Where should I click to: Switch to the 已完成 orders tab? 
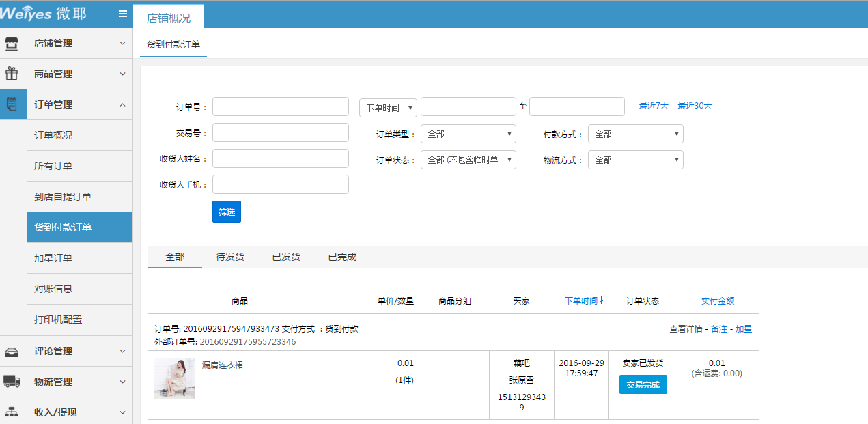[x=342, y=257]
